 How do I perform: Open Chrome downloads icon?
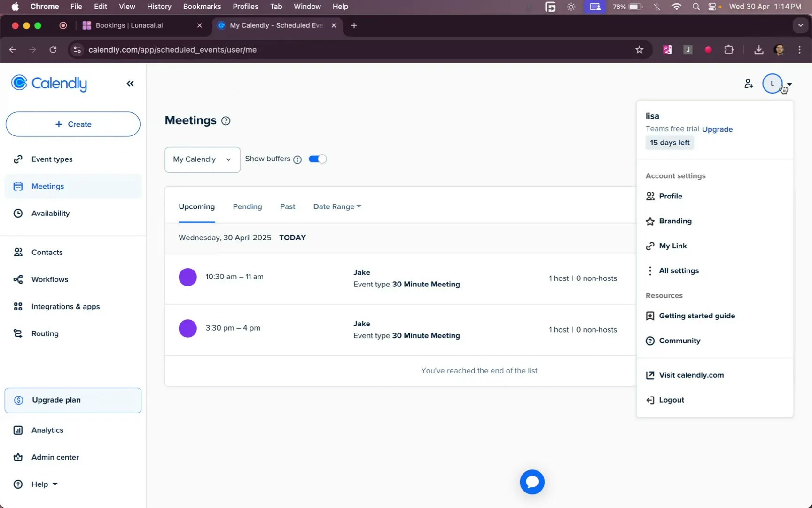click(759, 50)
